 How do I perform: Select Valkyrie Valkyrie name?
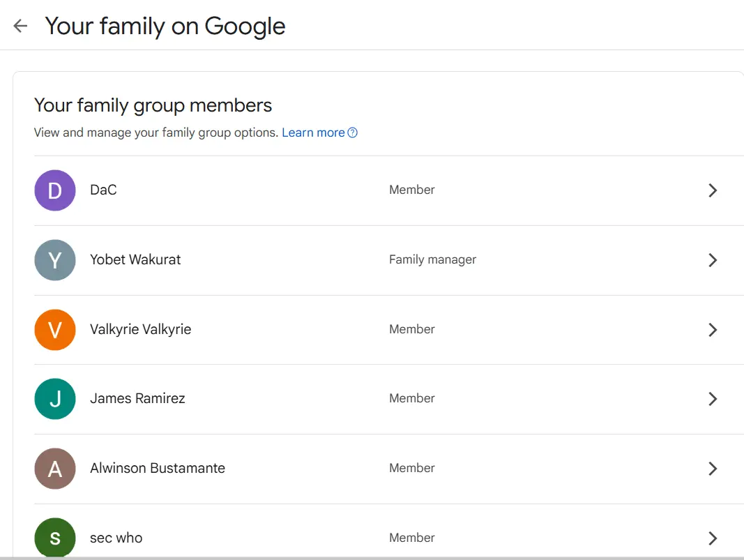pyautogui.click(x=140, y=329)
